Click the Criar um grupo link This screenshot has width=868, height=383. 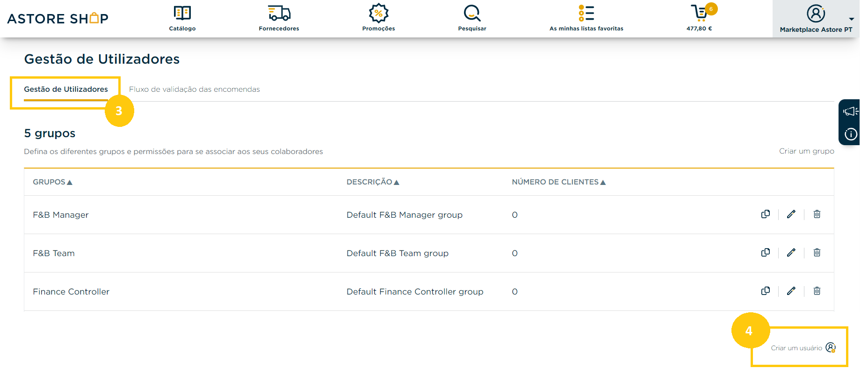click(806, 151)
